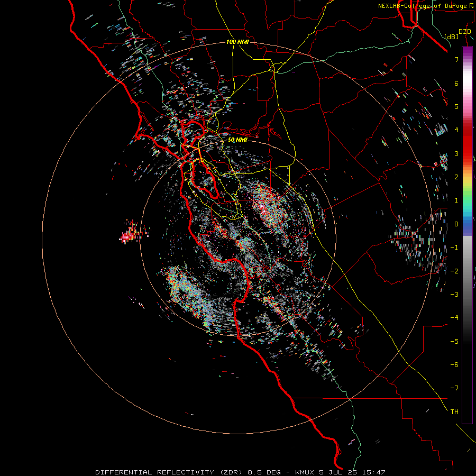The height and width of the screenshot is (476, 476).
Task: Click the "KMUX" station identifier in the caption
Action: pyautogui.click(x=304, y=472)
